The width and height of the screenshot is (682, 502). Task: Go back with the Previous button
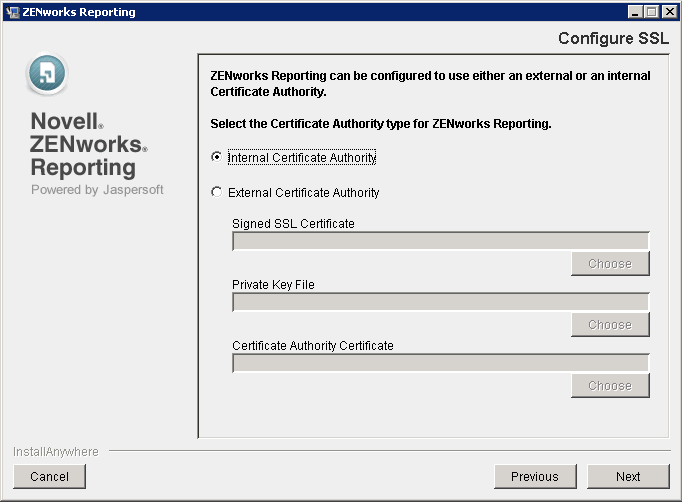click(534, 476)
